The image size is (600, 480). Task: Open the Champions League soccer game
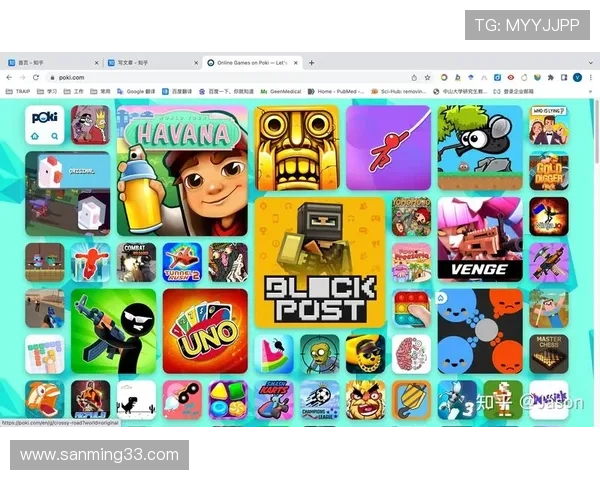point(320,400)
